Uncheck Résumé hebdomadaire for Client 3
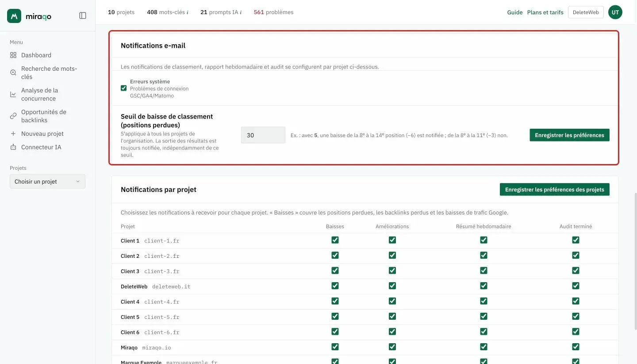The height and width of the screenshot is (364, 637). tap(484, 271)
